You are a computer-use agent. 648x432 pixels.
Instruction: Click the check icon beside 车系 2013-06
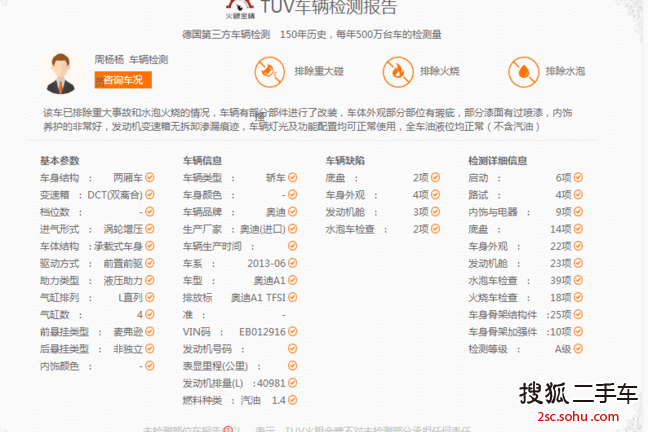(293, 263)
